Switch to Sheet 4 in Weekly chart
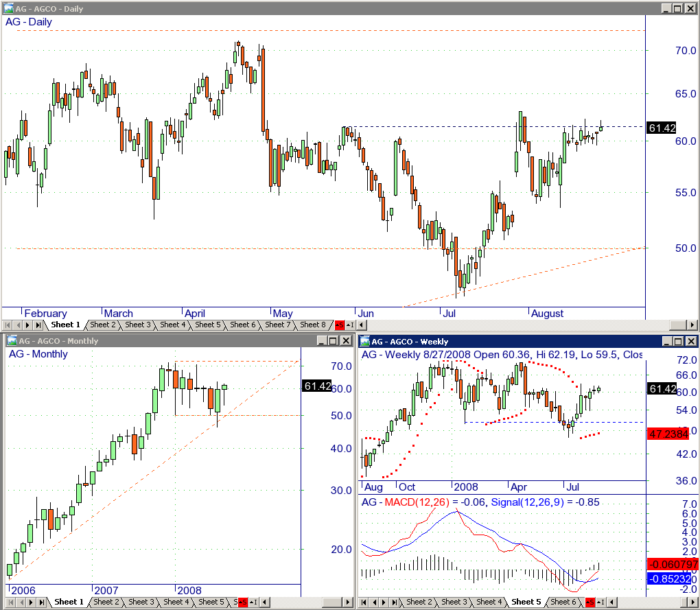This screenshot has height=610, width=700. tap(489, 602)
